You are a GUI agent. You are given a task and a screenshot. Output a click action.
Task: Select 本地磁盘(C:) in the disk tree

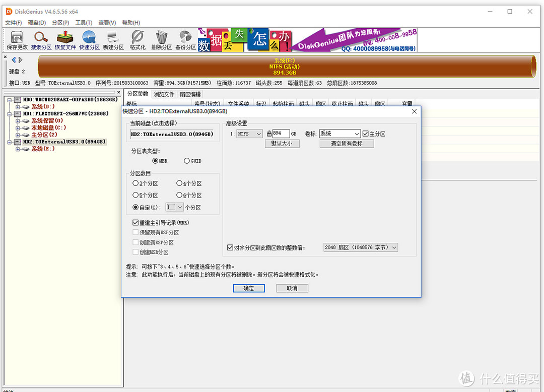(x=48, y=127)
